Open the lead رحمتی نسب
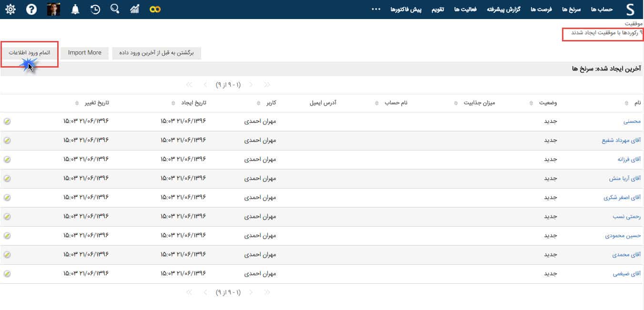 (627, 217)
